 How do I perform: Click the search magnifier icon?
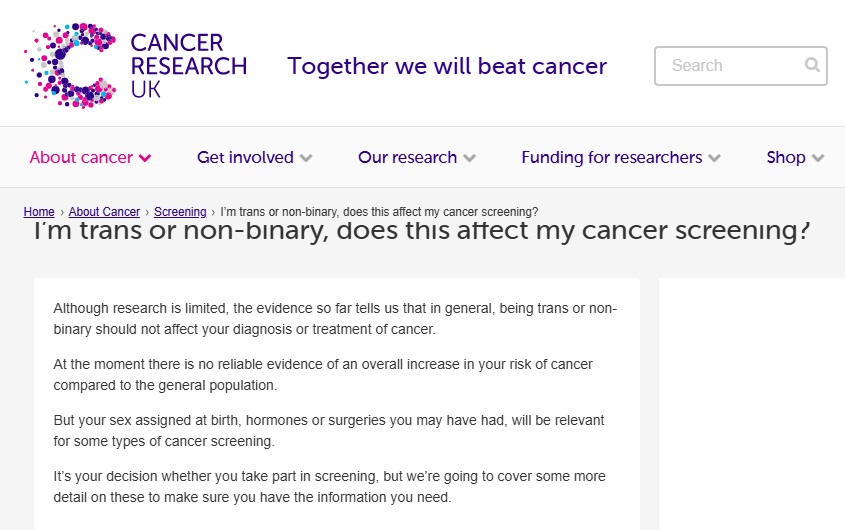point(812,66)
